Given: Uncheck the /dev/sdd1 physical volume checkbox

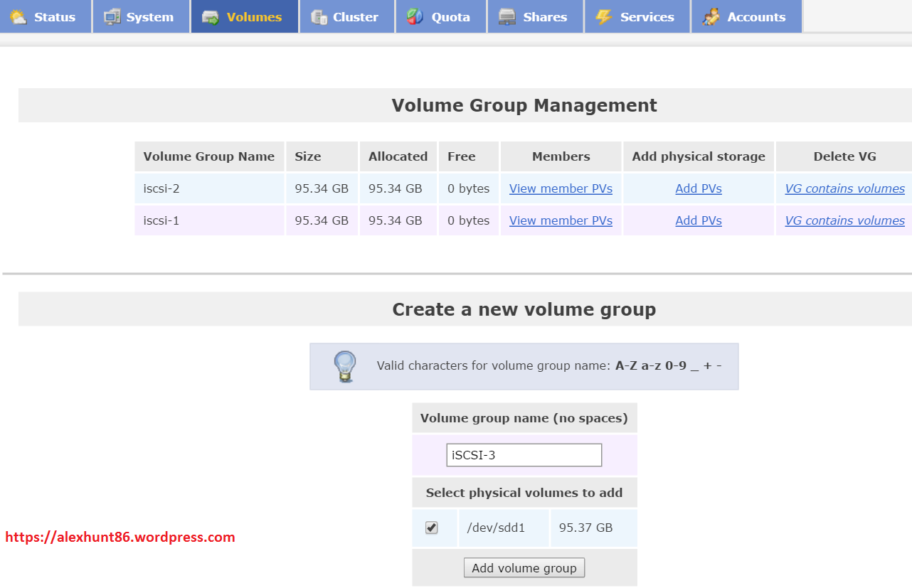Looking at the screenshot, I should [432, 528].
